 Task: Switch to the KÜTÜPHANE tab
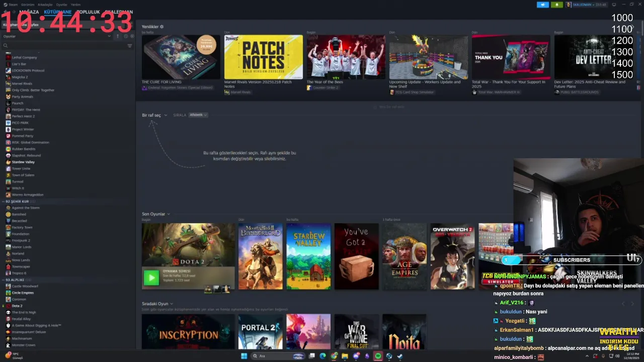click(x=57, y=12)
